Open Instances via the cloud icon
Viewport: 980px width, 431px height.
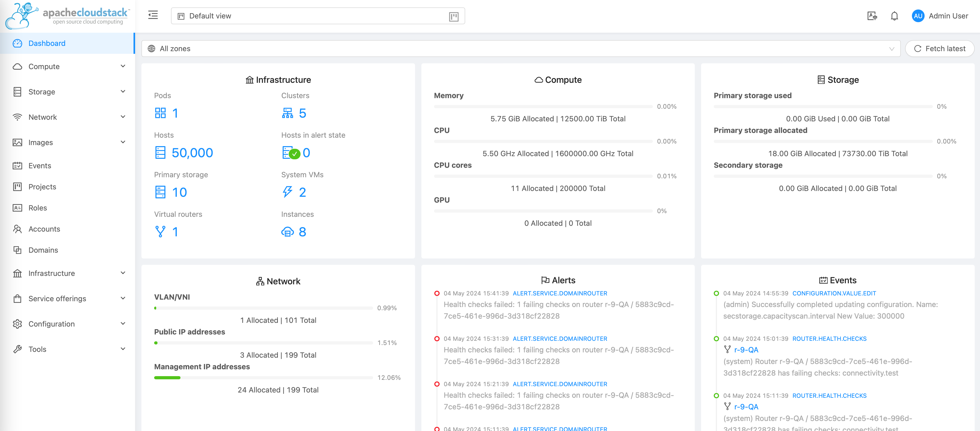pyautogui.click(x=287, y=232)
